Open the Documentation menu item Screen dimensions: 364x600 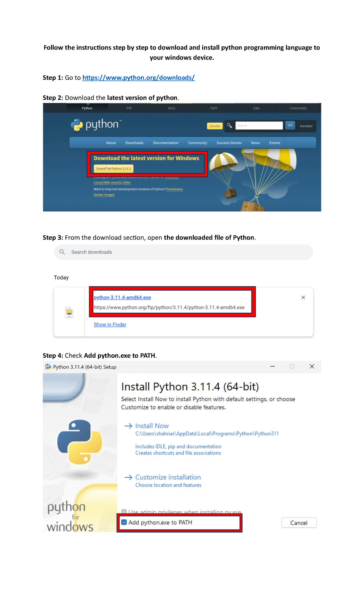click(x=166, y=143)
